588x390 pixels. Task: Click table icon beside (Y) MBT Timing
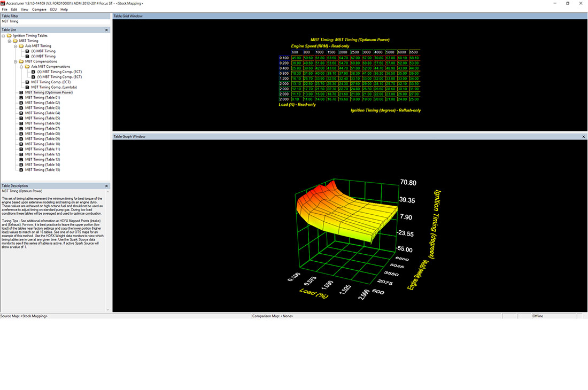[x=27, y=56]
